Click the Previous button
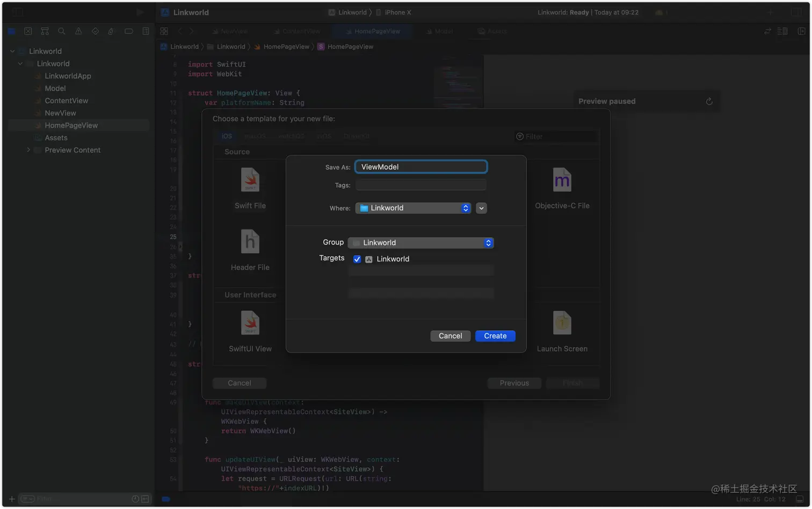This screenshot has width=812, height=509. pos(514,383)
